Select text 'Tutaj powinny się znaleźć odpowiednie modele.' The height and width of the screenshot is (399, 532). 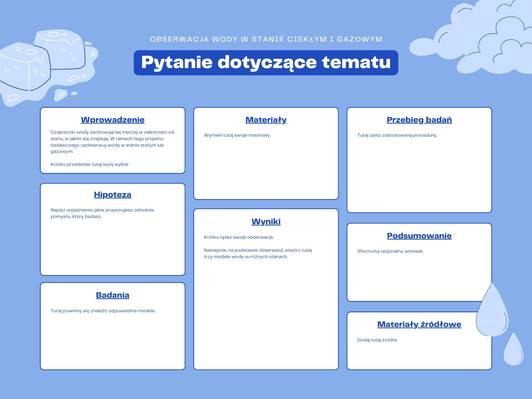tap(103, 311)
